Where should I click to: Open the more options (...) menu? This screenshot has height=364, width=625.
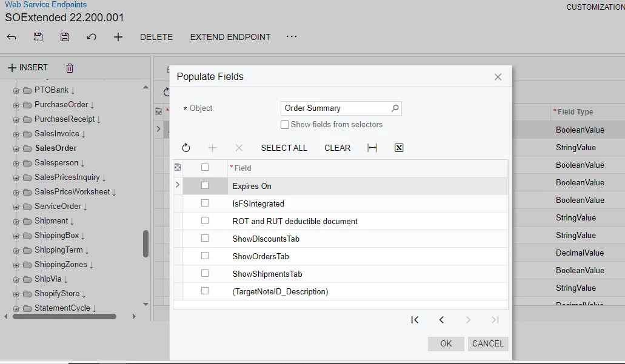(292, 37)
